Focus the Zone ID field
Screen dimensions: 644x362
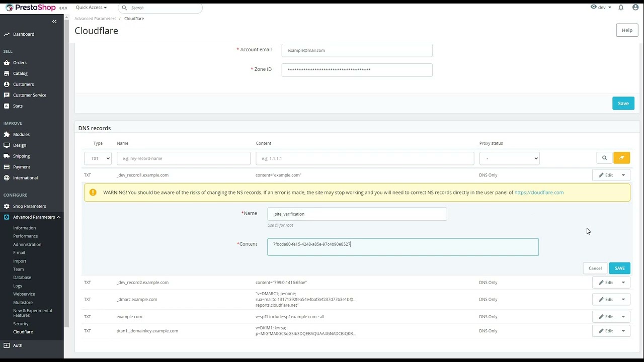[x=357, y=70]
